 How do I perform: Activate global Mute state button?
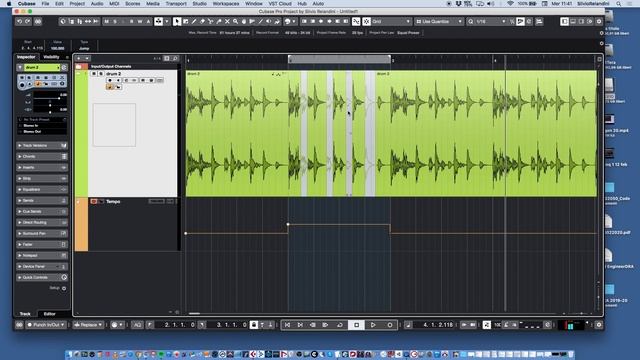point(107,21)
